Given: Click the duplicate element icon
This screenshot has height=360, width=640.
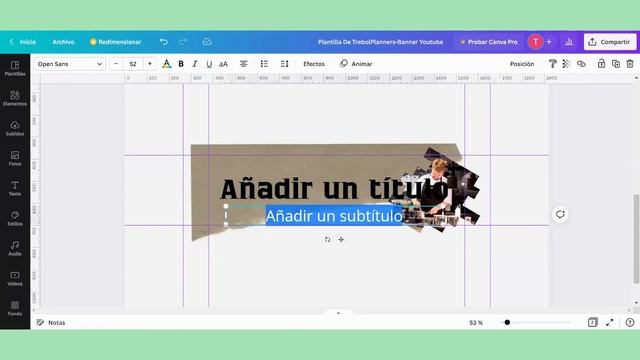Looking at the screenshot, I should click(616, 64).
